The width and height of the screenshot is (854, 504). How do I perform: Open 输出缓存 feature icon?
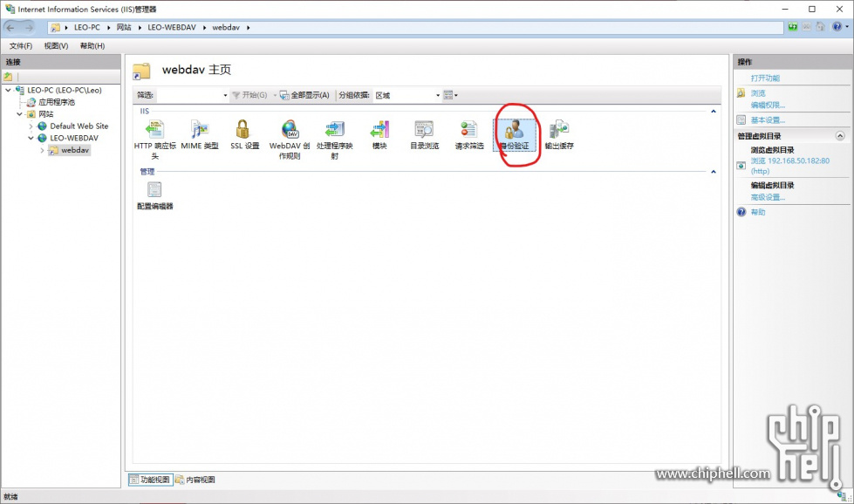[559, 130]
